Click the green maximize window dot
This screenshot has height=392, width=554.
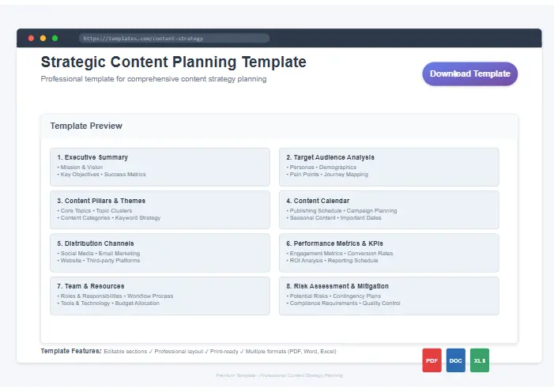(x=55, y=38)
